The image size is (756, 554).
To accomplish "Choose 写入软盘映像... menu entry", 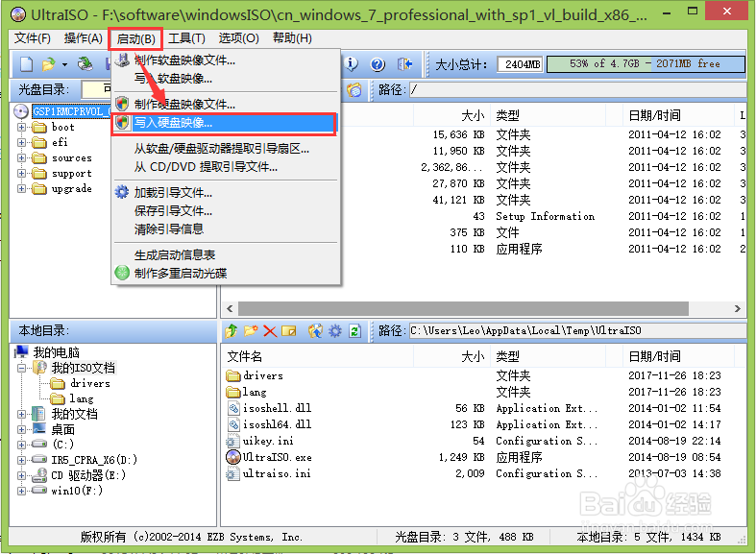I will point(226,78).
